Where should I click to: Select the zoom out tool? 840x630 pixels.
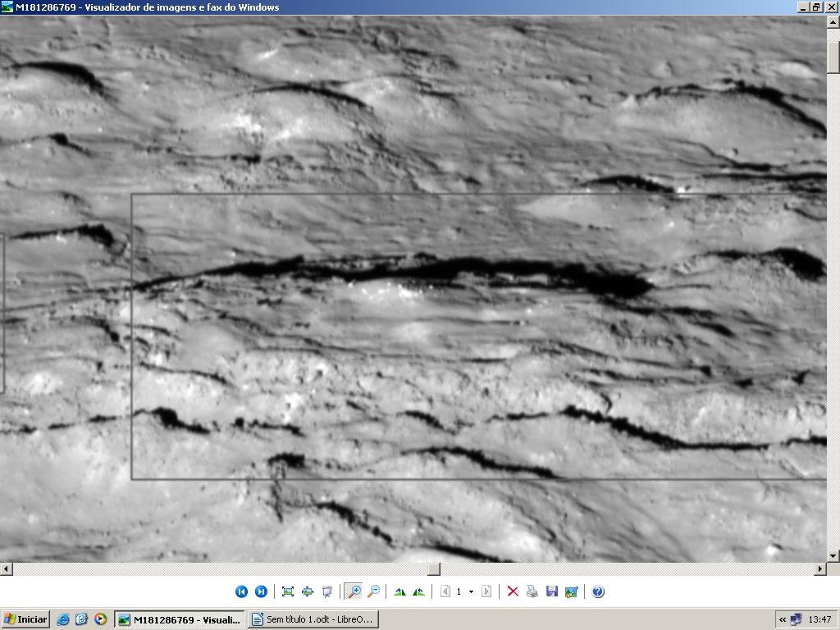373,591
